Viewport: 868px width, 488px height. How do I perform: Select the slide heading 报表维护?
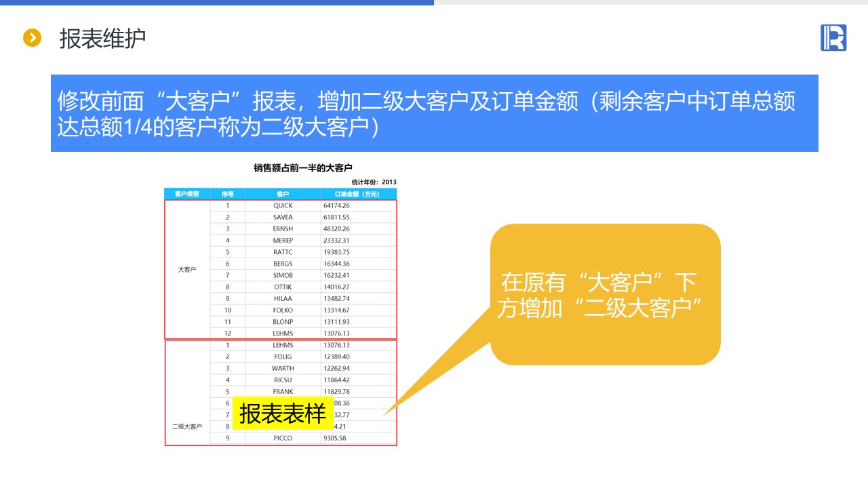click(x=102, y=39)
